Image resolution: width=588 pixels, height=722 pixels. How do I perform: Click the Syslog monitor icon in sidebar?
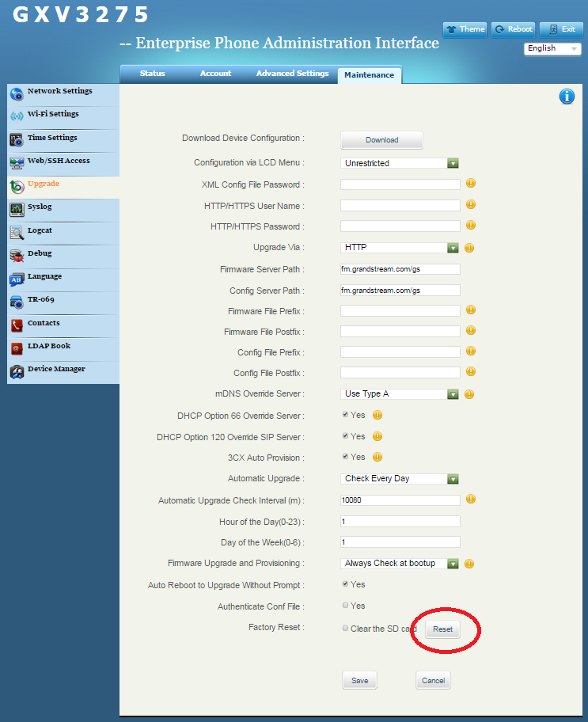pos(17,210)
